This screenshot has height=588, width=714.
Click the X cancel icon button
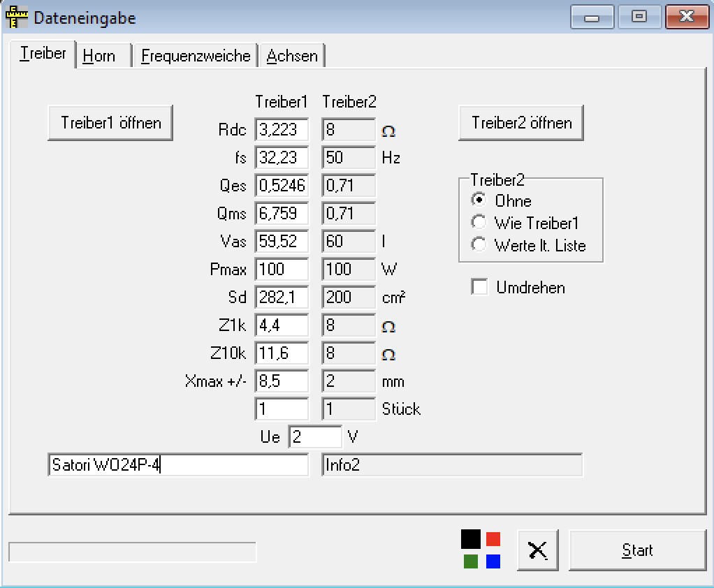[x=538, y=550]
